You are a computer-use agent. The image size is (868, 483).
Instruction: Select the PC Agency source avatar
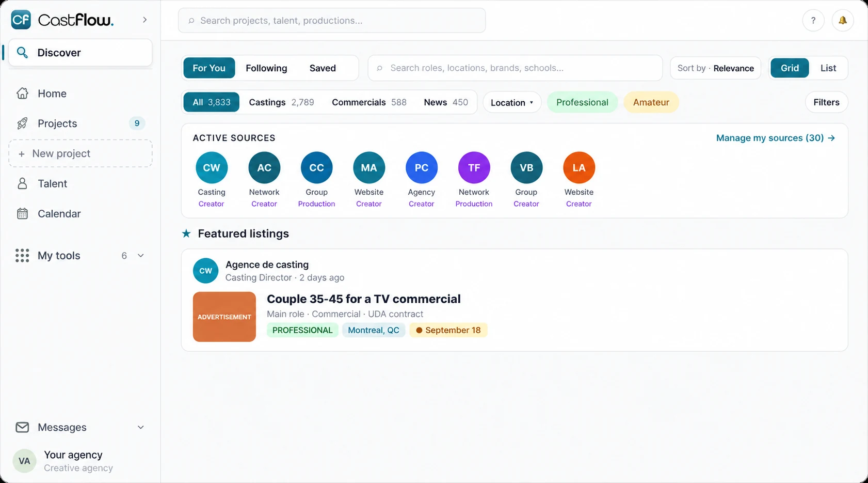pos(422,168)
